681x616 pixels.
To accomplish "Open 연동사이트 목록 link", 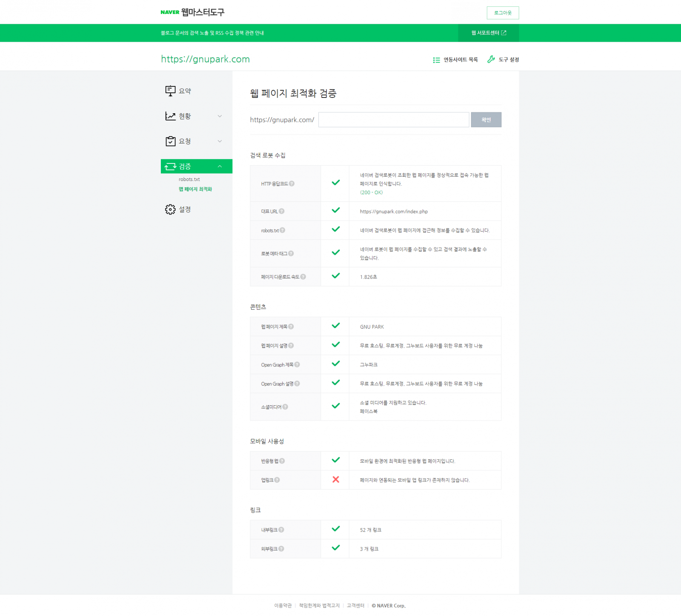I will 455,60.
